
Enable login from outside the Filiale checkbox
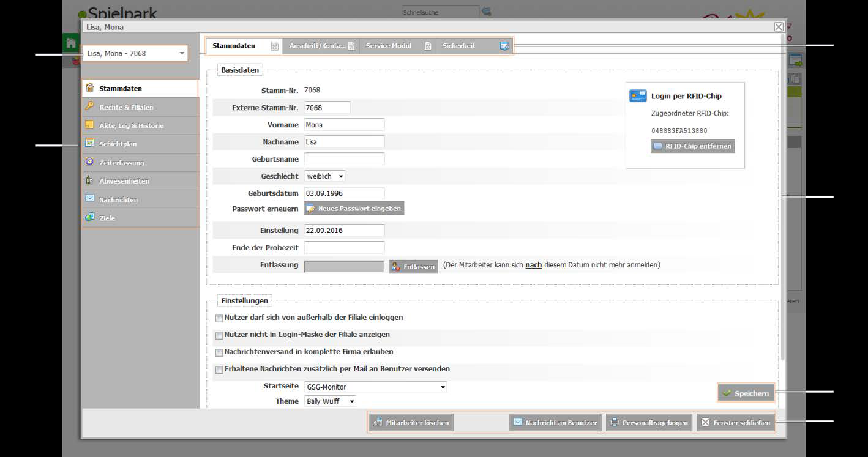pyautogui.click(x=219, y=318)
